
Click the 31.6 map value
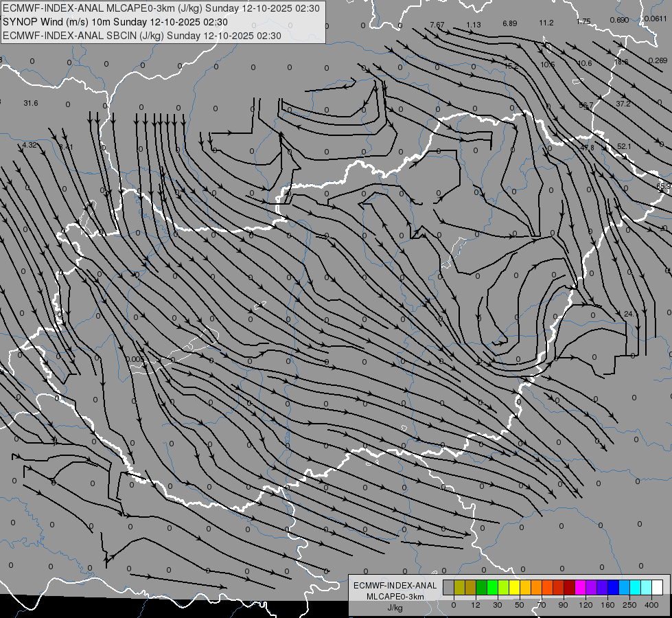[31, 104]
